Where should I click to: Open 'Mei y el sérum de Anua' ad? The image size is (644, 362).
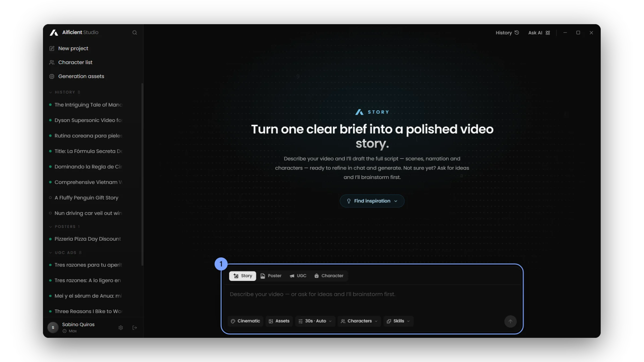(x=86, y=296)
